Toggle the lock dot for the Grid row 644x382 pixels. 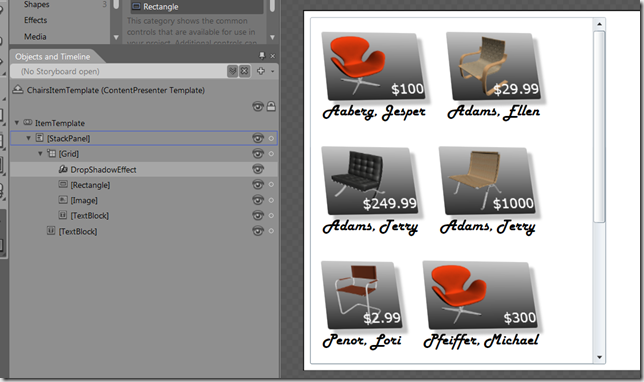point(271,154)
